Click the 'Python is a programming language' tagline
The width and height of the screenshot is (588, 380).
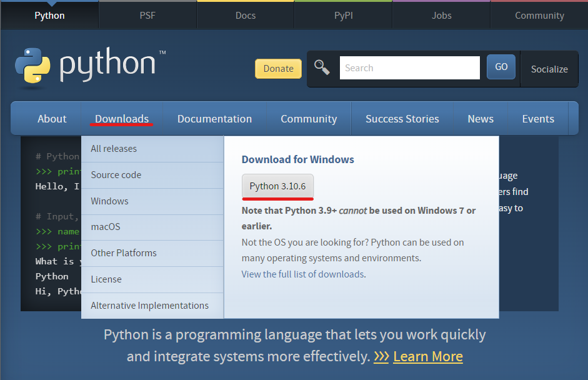(295, 346)
